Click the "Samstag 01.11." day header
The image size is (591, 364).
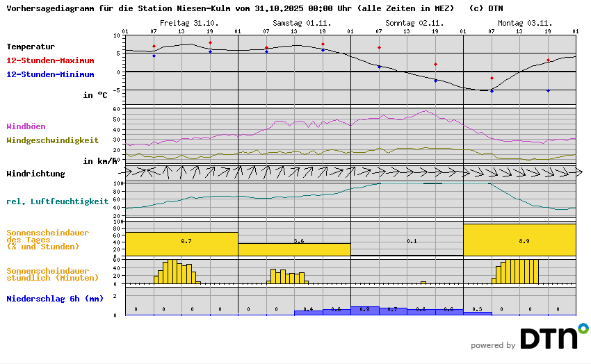(302, 23)
